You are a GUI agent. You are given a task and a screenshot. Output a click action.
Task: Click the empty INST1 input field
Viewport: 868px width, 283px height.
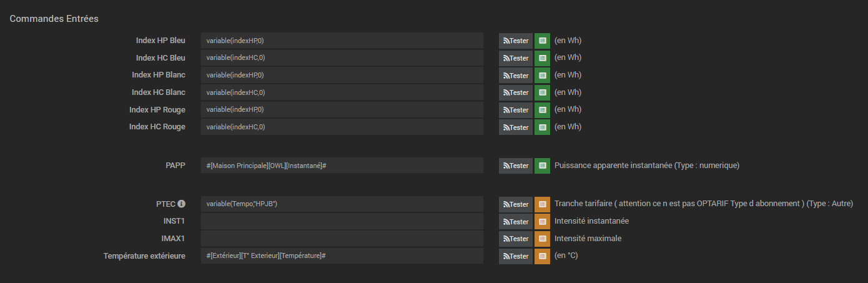tap(342, 221)
